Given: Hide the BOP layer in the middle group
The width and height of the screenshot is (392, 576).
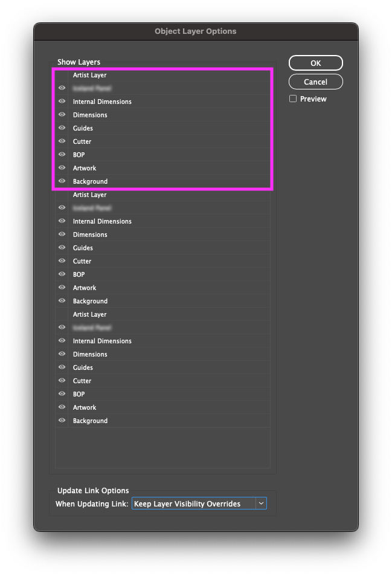Looking at the screenshot, I should coord(62,274).
